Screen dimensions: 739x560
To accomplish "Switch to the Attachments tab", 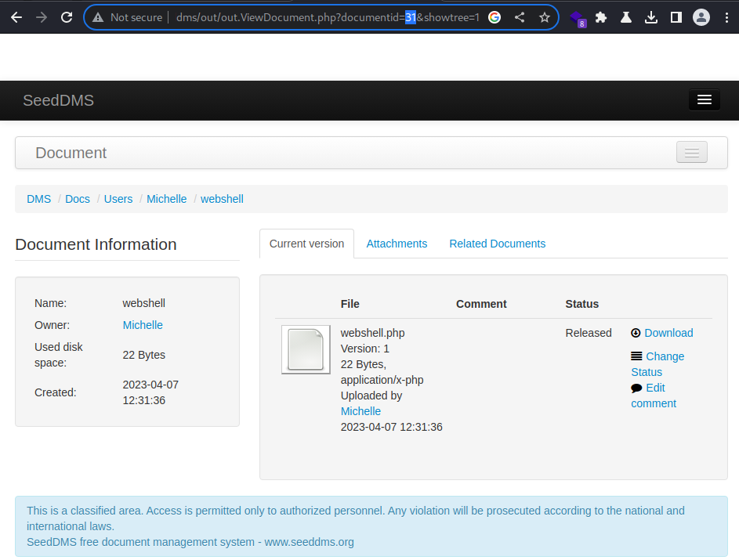I will pyautogui.click(x=397, y=244).
